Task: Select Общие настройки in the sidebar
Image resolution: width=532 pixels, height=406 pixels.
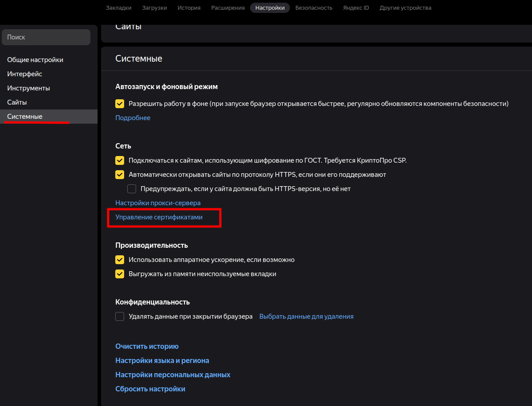Action: pos(35,60)
